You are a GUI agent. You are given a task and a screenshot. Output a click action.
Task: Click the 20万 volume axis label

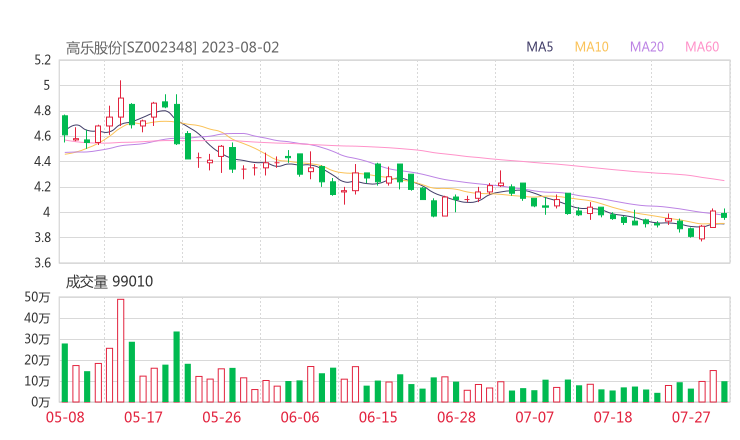click(37, 360)
